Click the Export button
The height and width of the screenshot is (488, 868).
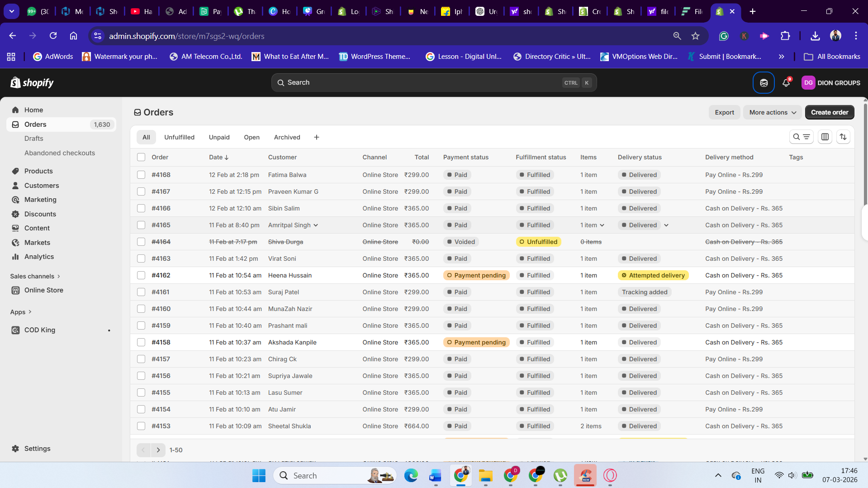(x=724, y=112)
